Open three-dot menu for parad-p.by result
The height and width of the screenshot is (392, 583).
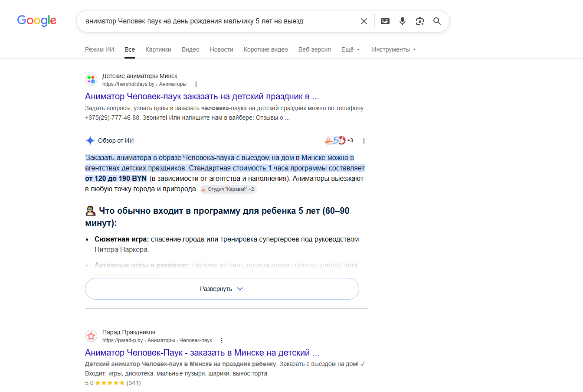click(x=222, y=340)
